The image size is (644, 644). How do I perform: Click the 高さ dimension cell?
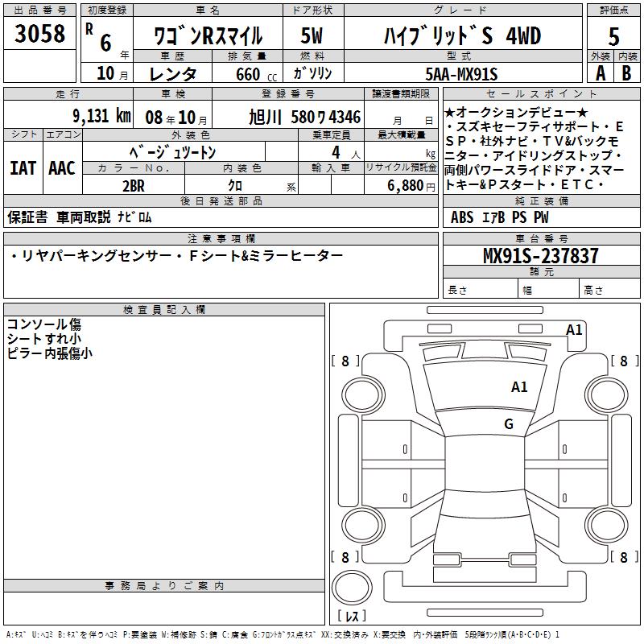[609, 289]
